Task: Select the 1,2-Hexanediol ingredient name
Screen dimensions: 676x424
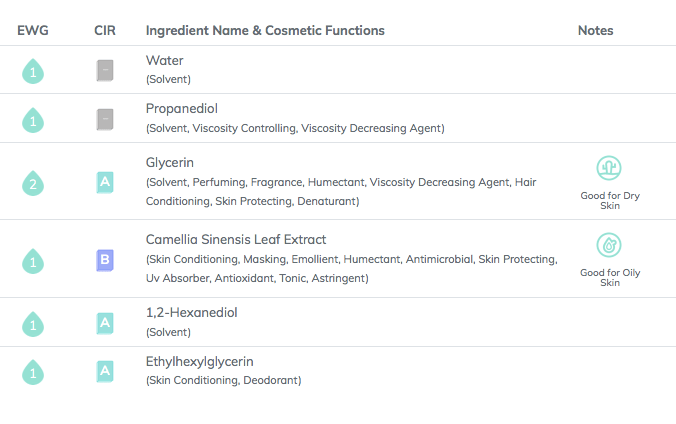Action: [x=191, y=313]
